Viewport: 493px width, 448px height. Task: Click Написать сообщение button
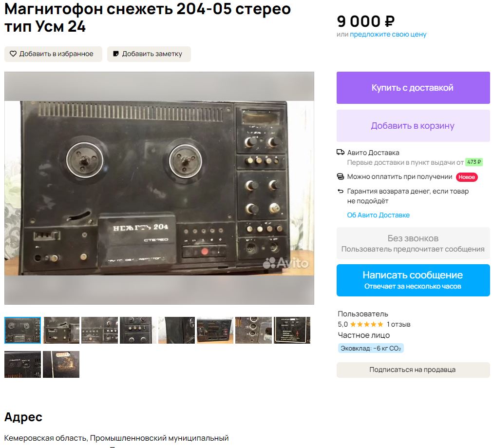point(413,280)
